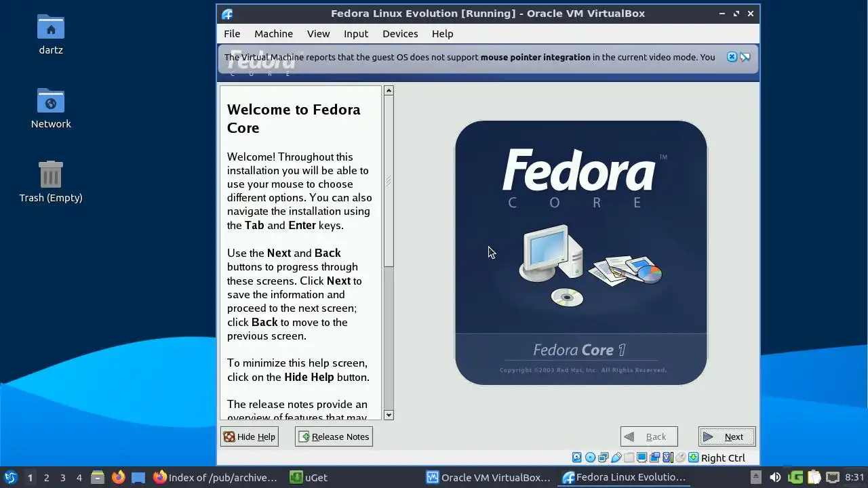Click the Welcome to Fedora Core heading

click(294, 119)
